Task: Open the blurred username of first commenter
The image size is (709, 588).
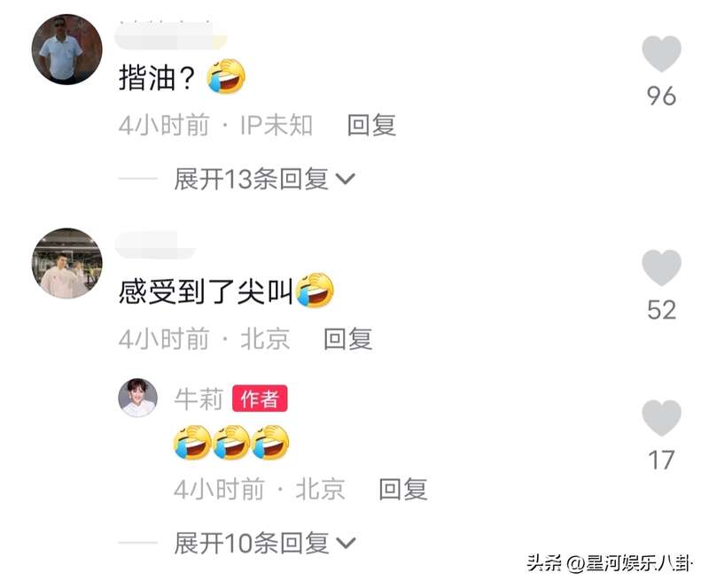Action: (171, 35)
